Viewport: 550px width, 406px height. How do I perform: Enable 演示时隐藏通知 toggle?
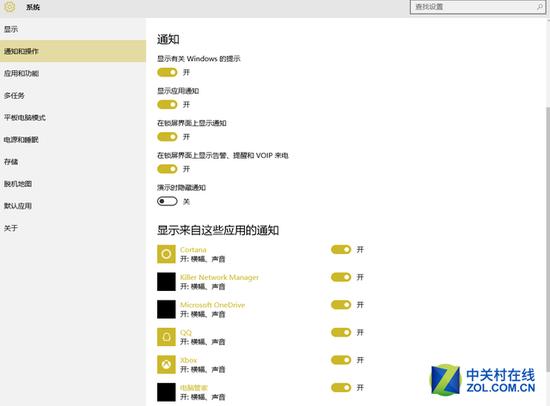[x=167, y=201]
